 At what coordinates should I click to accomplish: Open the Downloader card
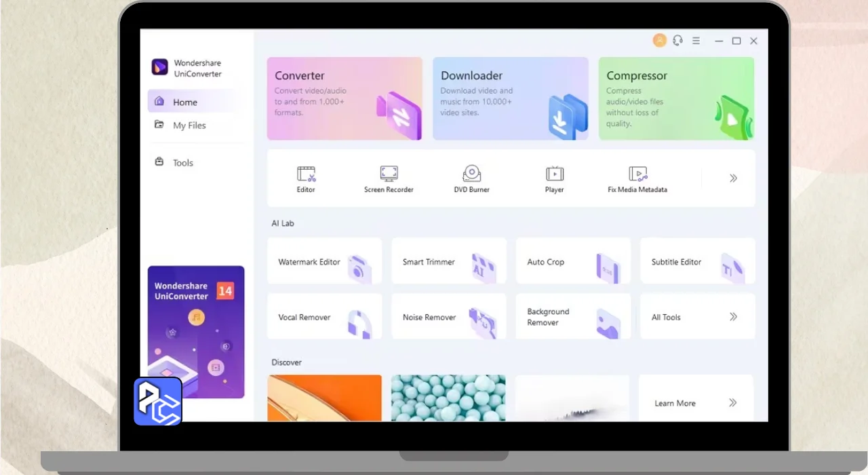pyautogui.click(x=511, y=98)
